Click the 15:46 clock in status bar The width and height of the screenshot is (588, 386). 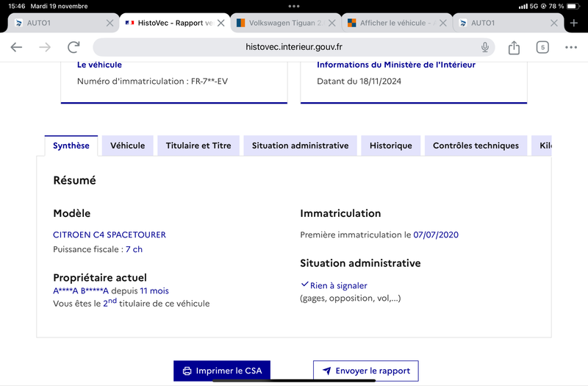tap(16, 6)
